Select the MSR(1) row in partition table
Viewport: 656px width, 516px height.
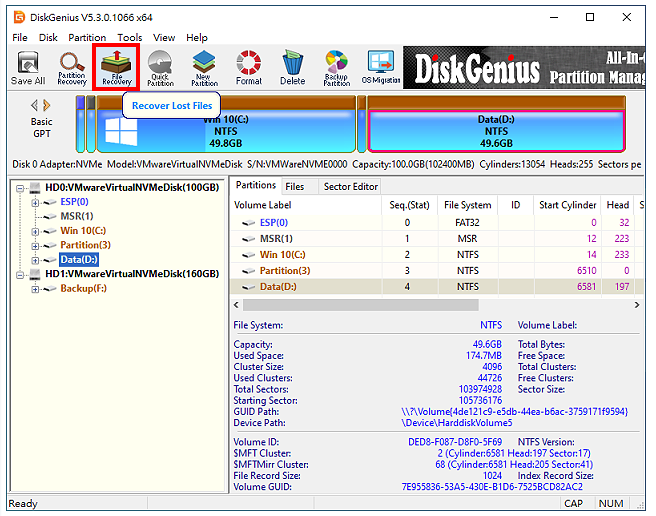(x=437, y=239)
